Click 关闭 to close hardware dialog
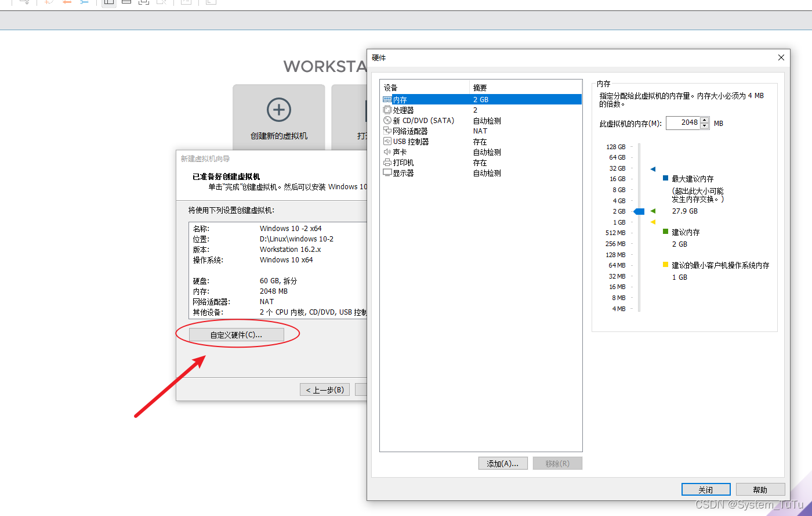 (706, 489)
